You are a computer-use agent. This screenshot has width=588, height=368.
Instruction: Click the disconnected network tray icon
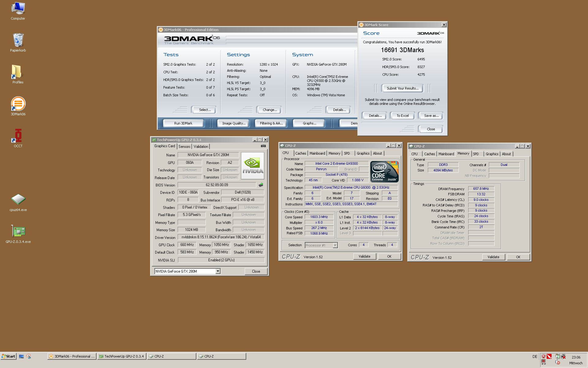pos(563,356)
